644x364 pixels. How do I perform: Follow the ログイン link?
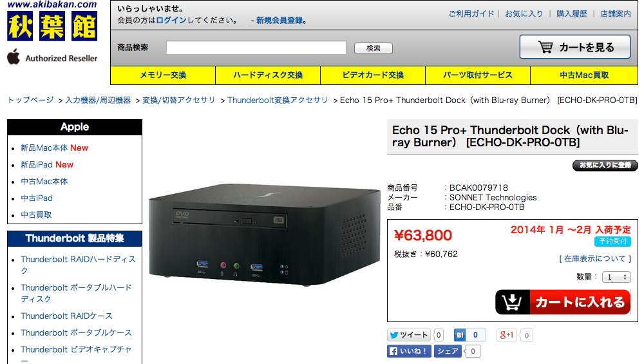point(171,20)
